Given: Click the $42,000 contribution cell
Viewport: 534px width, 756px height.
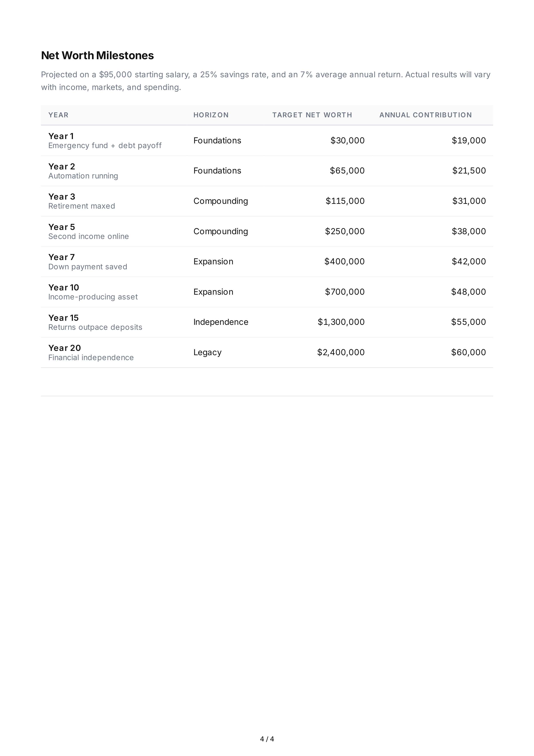Looking at the screenshot, I should pos(469,262).
